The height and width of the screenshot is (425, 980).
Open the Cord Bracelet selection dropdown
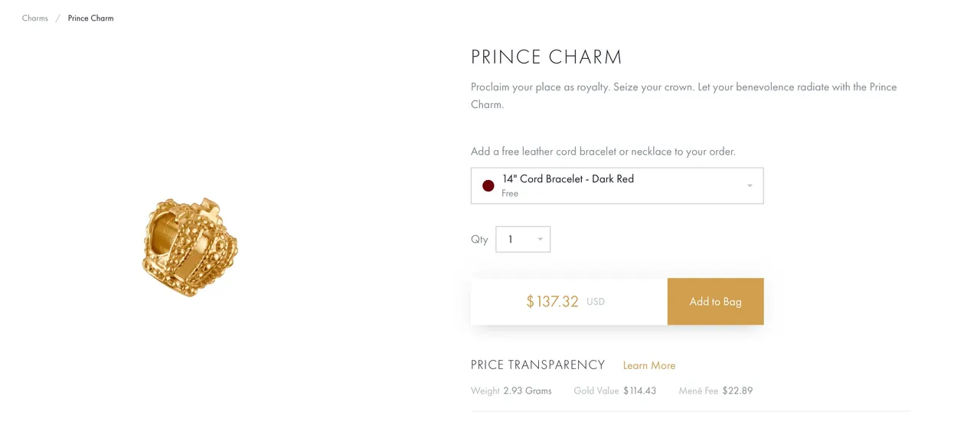[x=617, y=186]
